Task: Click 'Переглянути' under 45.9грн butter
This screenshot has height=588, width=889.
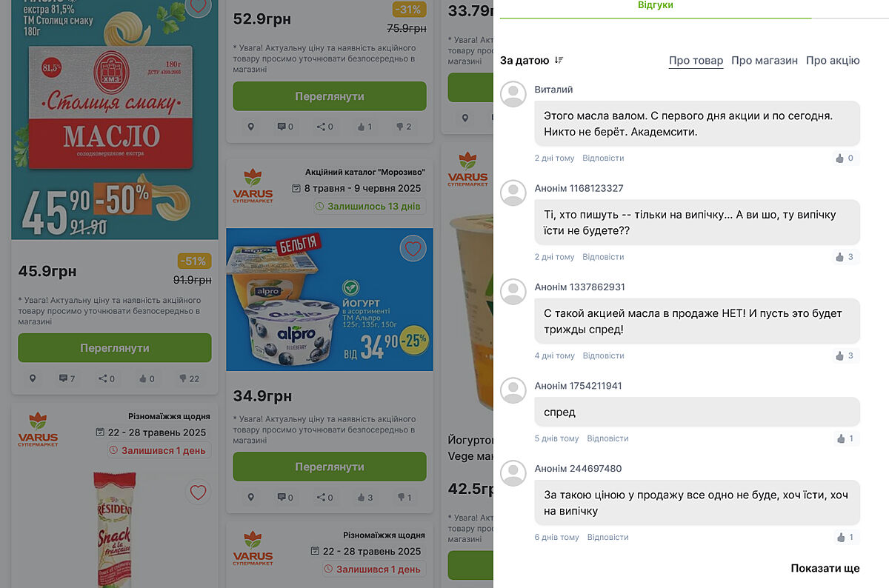Action: pyautogui.click(x=115, y=348)
